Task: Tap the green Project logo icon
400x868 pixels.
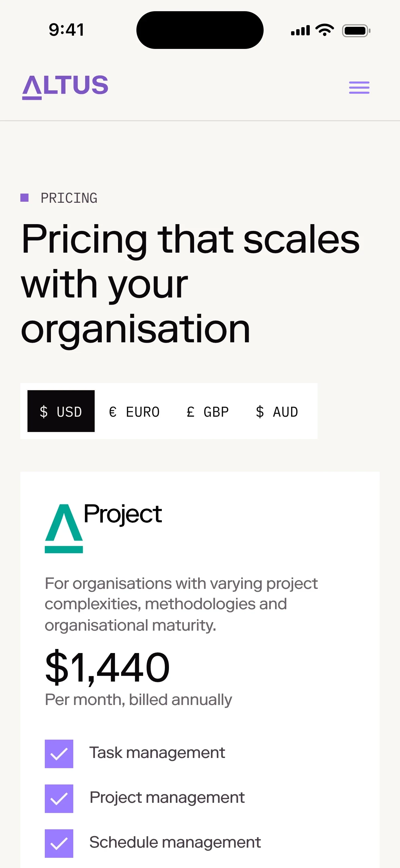Action: [64, 528]
